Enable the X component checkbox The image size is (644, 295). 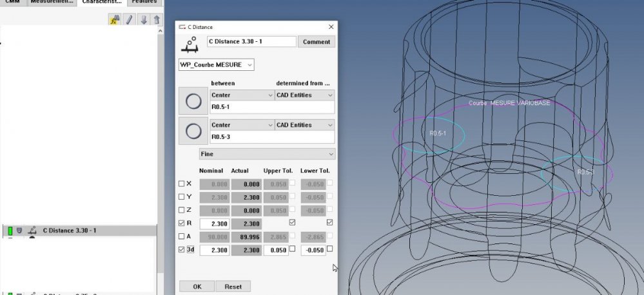click(182, 184)
